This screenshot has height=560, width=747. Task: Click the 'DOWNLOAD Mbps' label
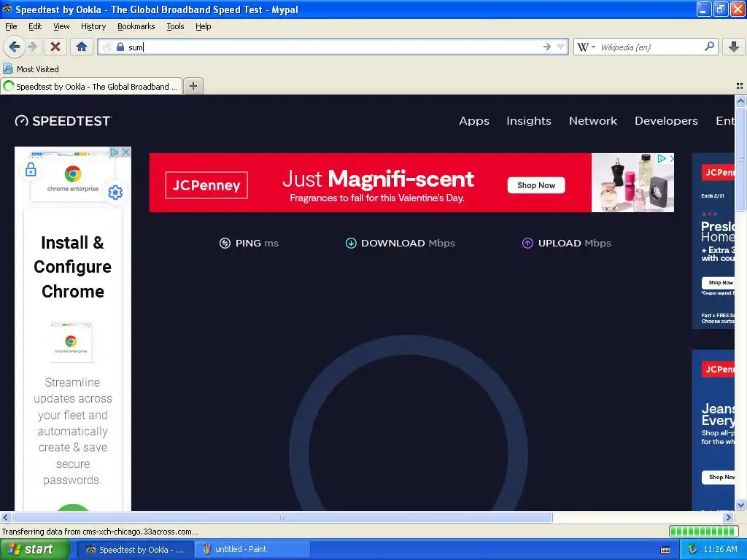click(x=408, y=244)
